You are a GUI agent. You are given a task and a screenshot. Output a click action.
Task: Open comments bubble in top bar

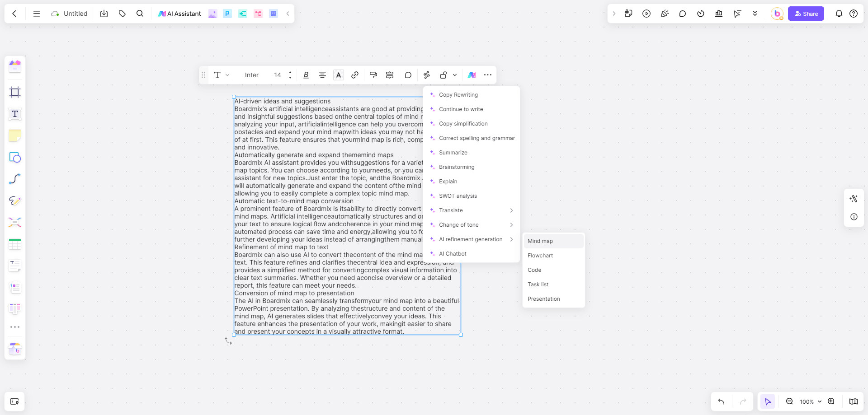(683, 14)
